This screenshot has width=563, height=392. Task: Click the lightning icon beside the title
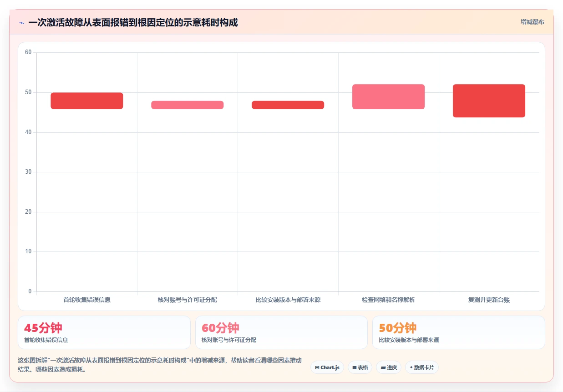(x=22, y=22)
